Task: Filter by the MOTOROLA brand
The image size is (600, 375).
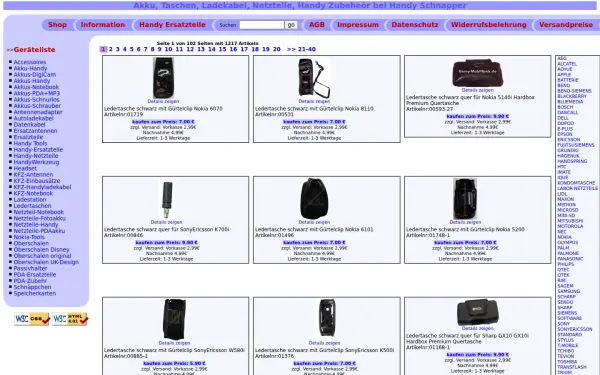Action: tap(570, 226)
